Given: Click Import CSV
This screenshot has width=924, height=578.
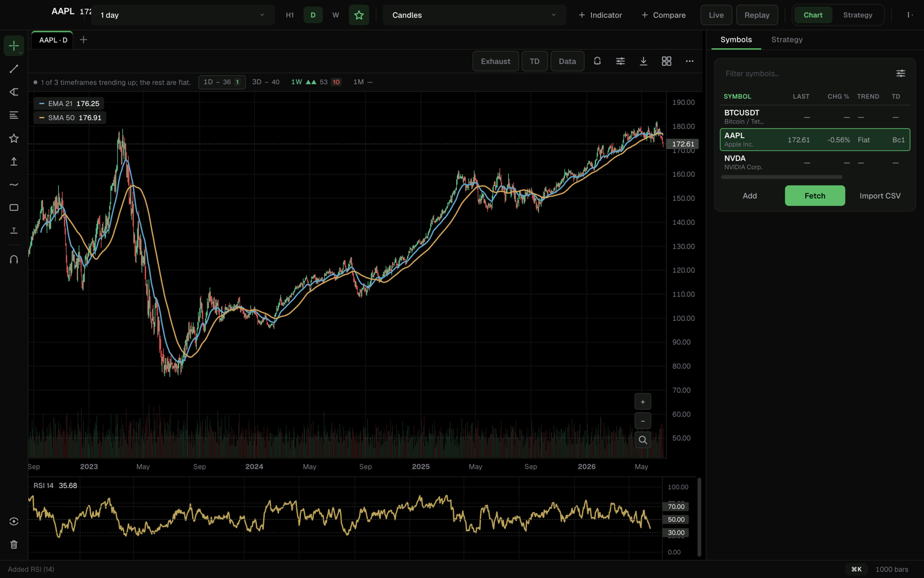Looking at the screenshot, I should point(880,196).
